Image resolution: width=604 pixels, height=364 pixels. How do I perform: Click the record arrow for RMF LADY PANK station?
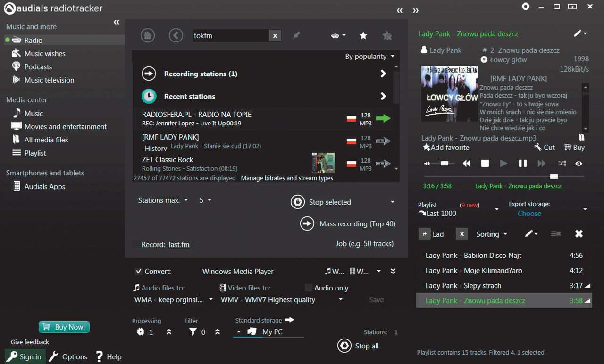[x=383, y=141]
